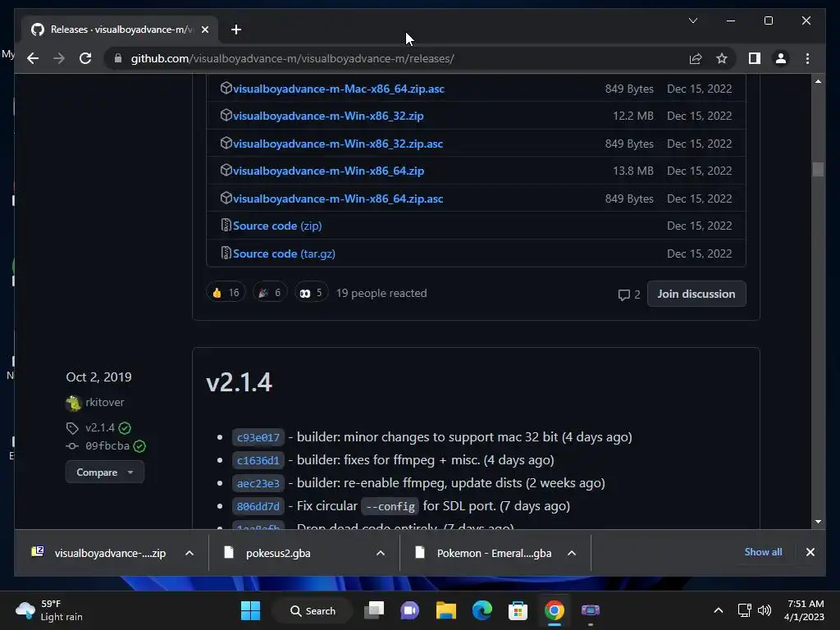Open the VisualBoyAdvance taskbar icon

click(x=590, y=610)
